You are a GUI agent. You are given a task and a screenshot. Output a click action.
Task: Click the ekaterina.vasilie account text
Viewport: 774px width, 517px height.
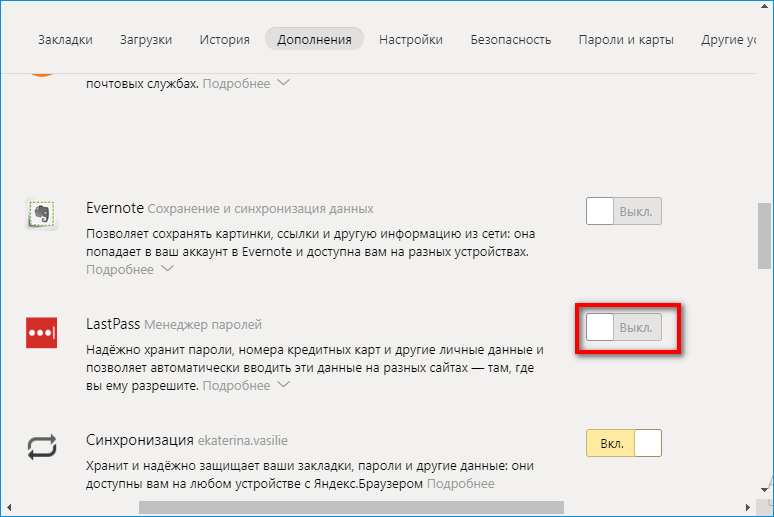click(243, 440)
